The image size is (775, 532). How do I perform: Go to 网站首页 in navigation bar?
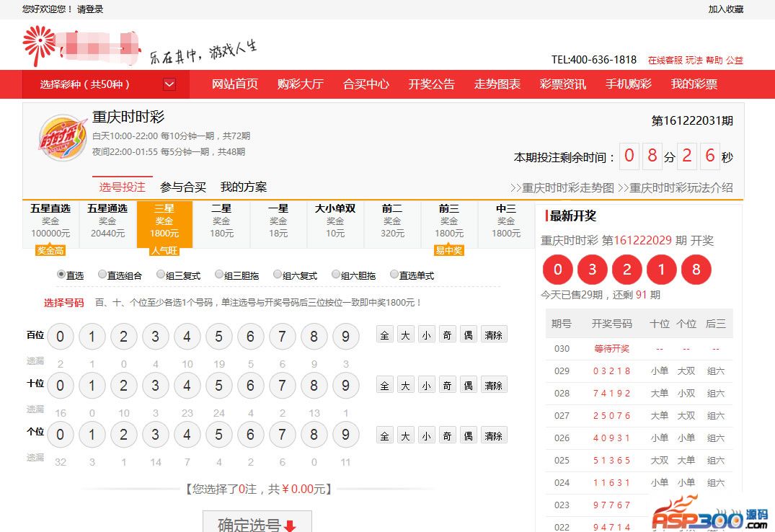point(235,84)
